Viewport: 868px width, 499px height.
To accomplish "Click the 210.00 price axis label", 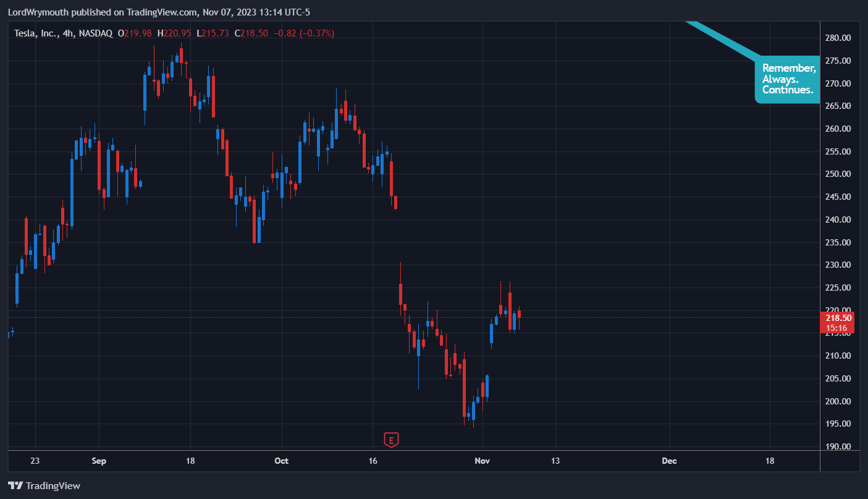I will pos(839,356).
